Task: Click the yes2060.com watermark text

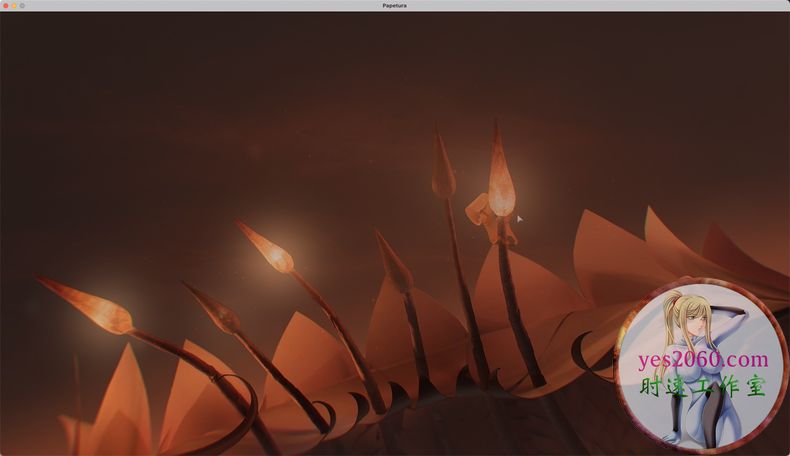Action: (x=704, y=361)
